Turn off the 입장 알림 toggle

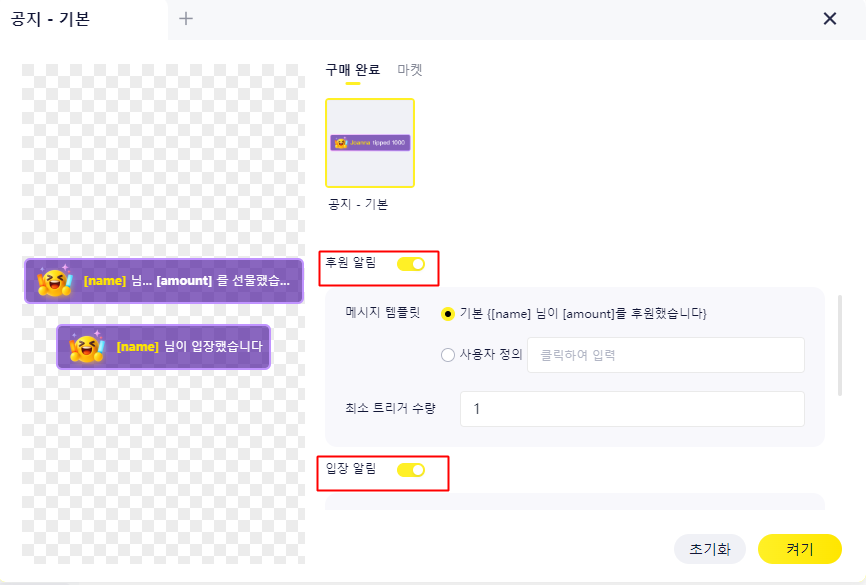[x=411, y=470]
